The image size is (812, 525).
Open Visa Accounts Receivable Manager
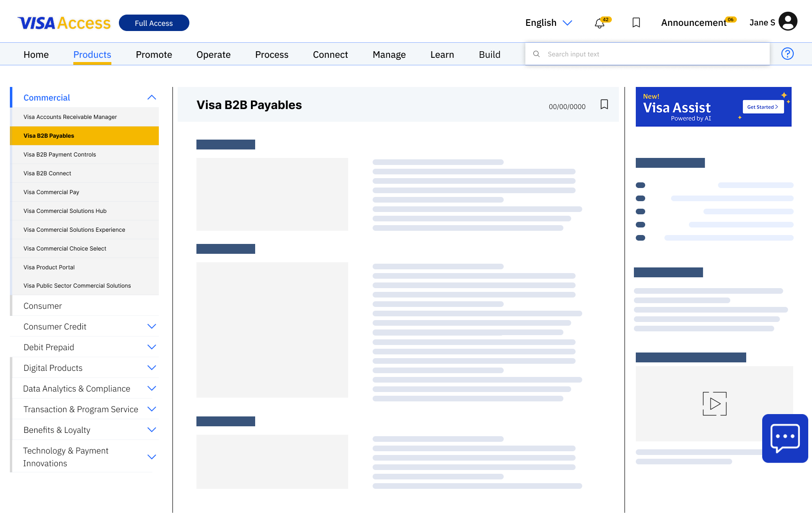[x=85, y=117]
